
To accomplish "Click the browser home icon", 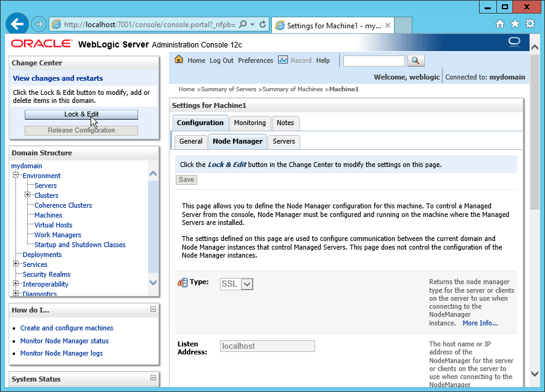I will point(501,24).
